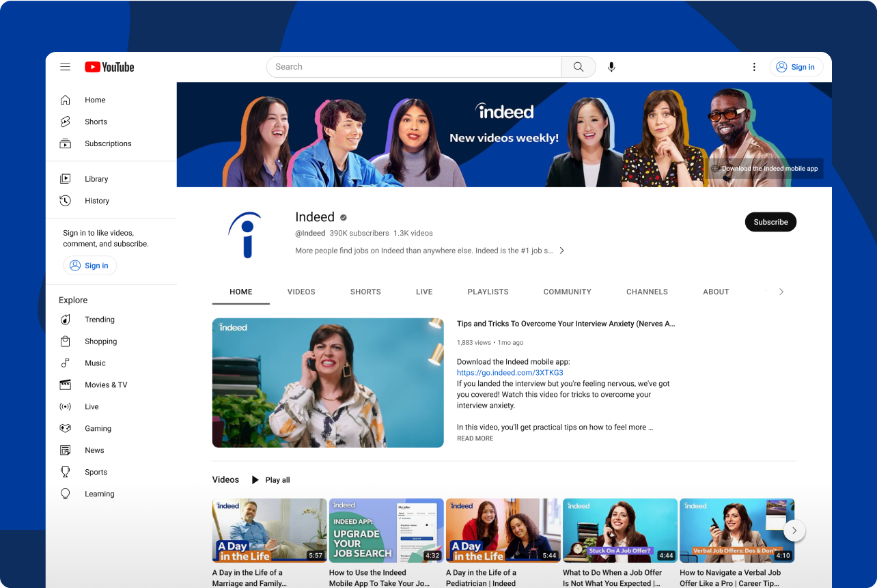Image resolution: width=877 pixels, height=588 pixels.
Task: Start a voice search with the microphone
Action: (x=611, y=67)
